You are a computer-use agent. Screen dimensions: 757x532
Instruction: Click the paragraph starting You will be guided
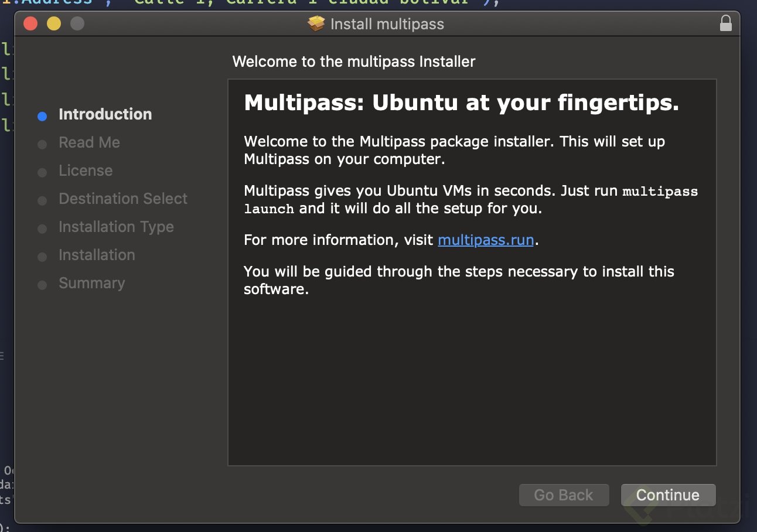point(459,279)
